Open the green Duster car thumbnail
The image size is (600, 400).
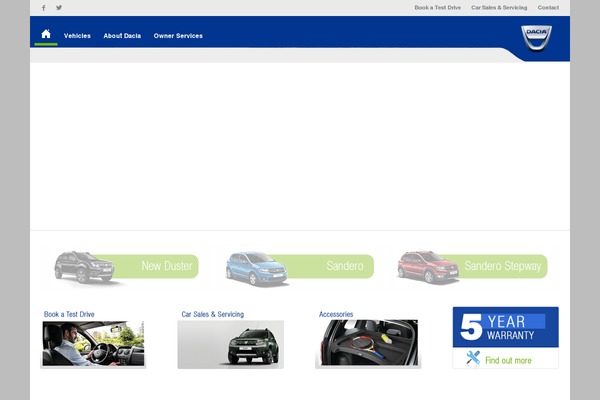click(x=231, y=344)
